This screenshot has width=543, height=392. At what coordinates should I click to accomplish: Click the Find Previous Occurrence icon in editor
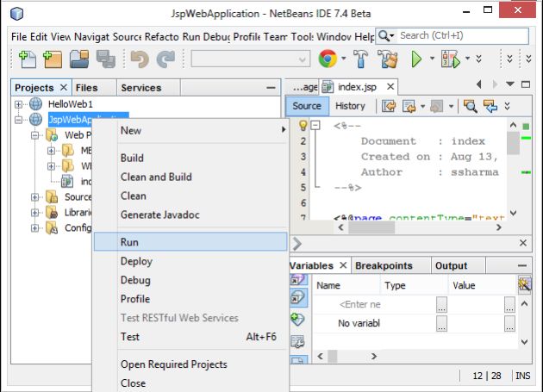pyautogui.click(x=490, y=106)
